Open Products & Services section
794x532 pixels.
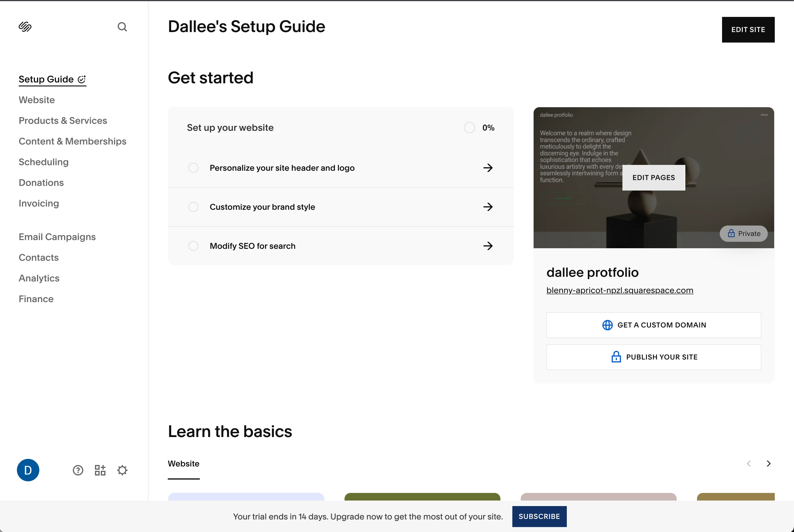[x=63, y=120]
